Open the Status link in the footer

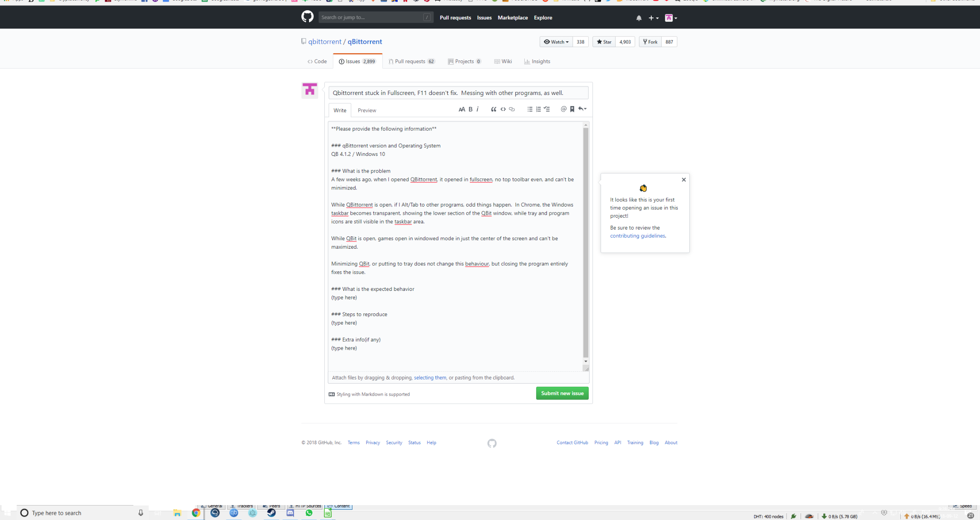pyautogui.click(x=414, y=443)
